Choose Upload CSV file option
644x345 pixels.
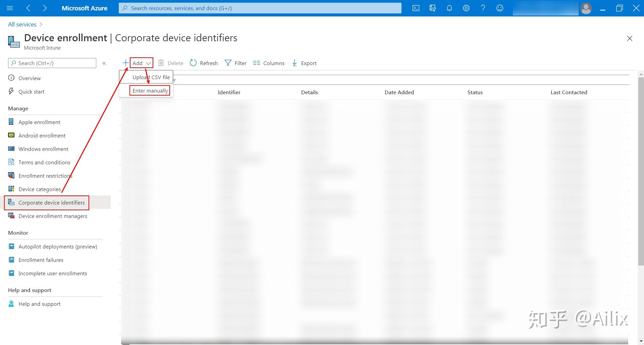point(151,77)
